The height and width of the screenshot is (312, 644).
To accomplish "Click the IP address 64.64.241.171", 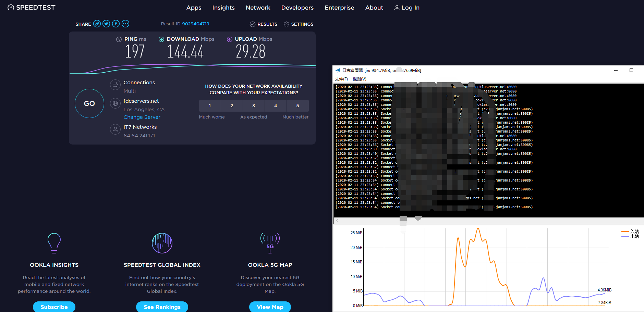I will pos(139,136).
